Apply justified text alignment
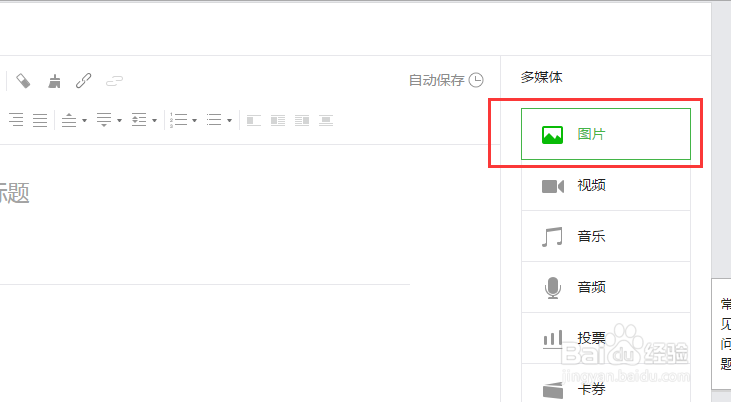The width and height of the screenshot is (731, 402). coord(40,120)
